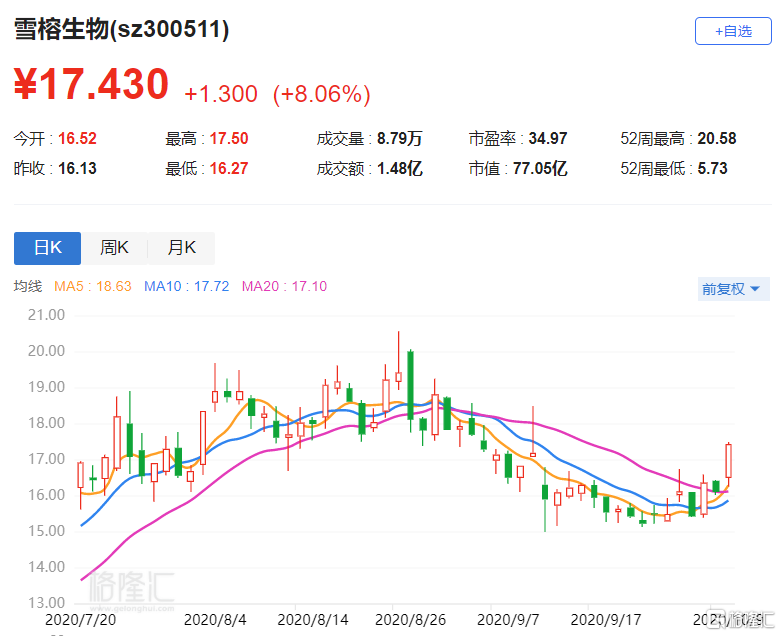Click the 市盈率 value 34.97
Viewport: 781px width, 636px height.
548,138
